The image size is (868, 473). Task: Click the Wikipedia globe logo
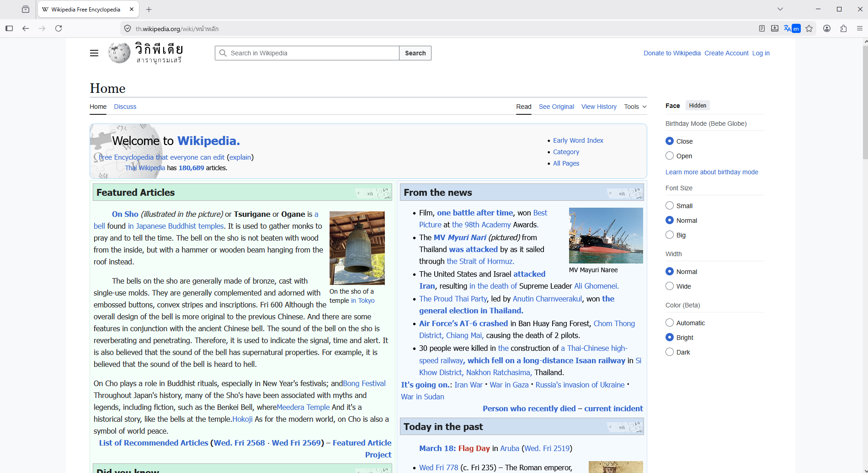click(x=119, y=53)
